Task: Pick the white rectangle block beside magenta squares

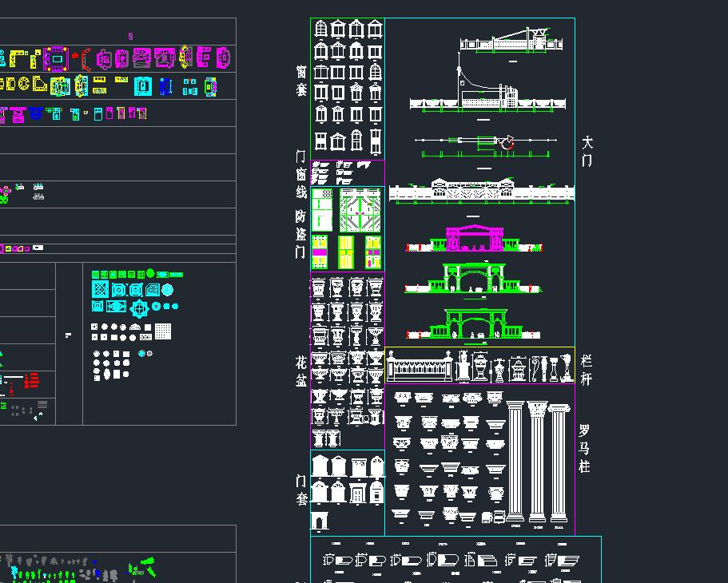Action: pos(38,248)
